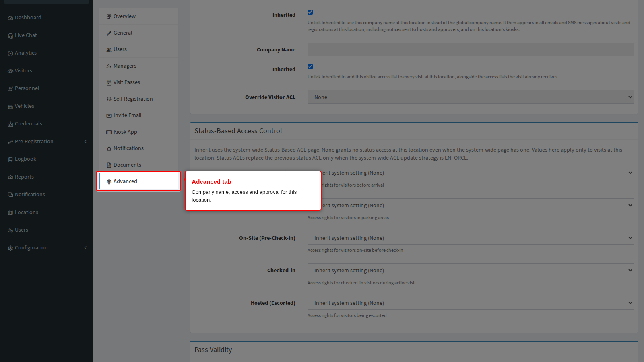The image size is (644, 362).
Task: Untick Inherited checkbox above Override Visitor ACL
Action: (310, 67)
